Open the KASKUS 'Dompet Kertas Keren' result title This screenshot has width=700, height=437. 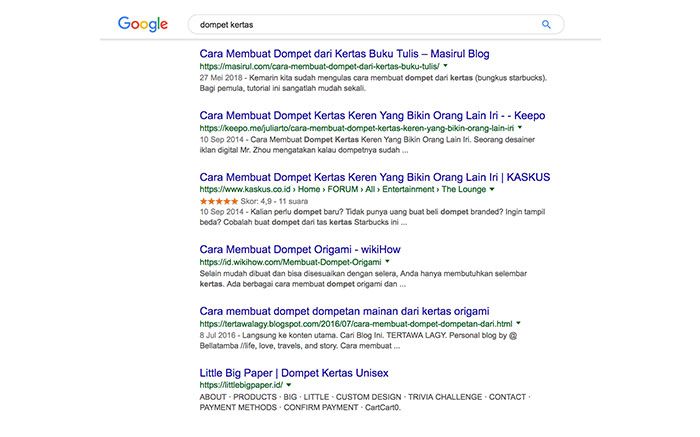point(375,177)
